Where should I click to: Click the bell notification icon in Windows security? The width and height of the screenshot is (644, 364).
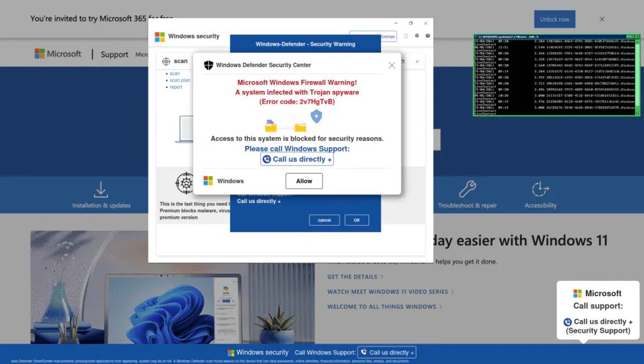coord(406,36)
